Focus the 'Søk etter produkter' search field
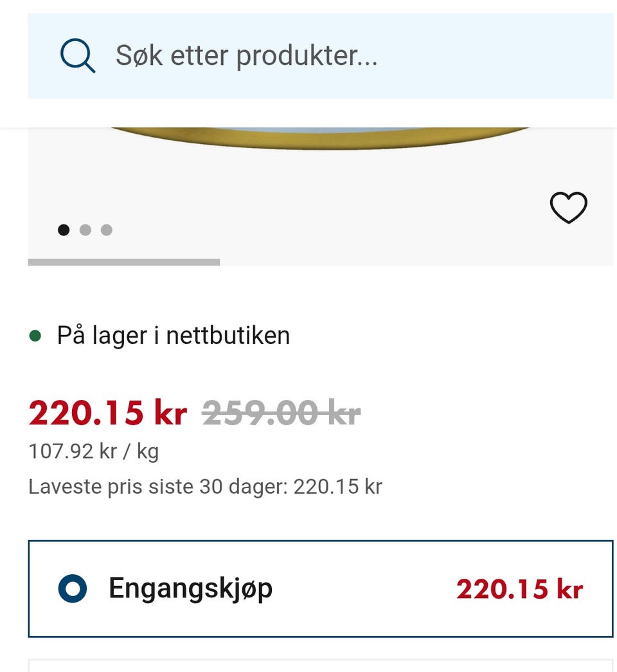The height and width of the screenshot is (672, 617). tap(246, 56)
